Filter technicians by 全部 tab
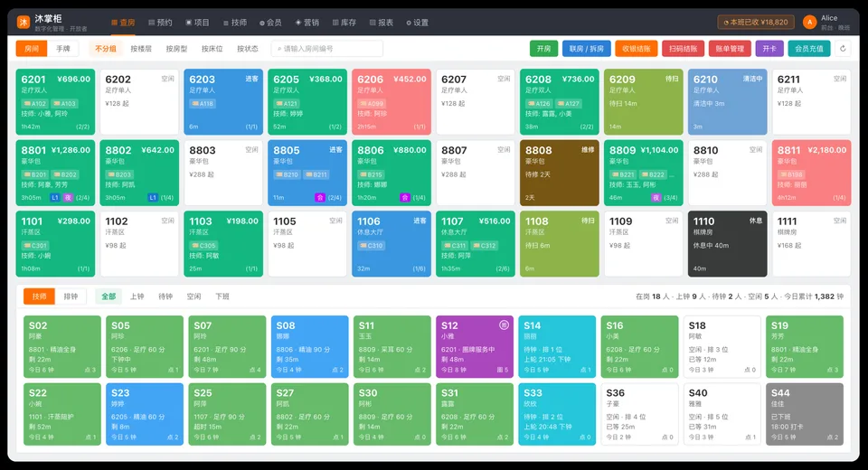 click(x=108, y=296)
